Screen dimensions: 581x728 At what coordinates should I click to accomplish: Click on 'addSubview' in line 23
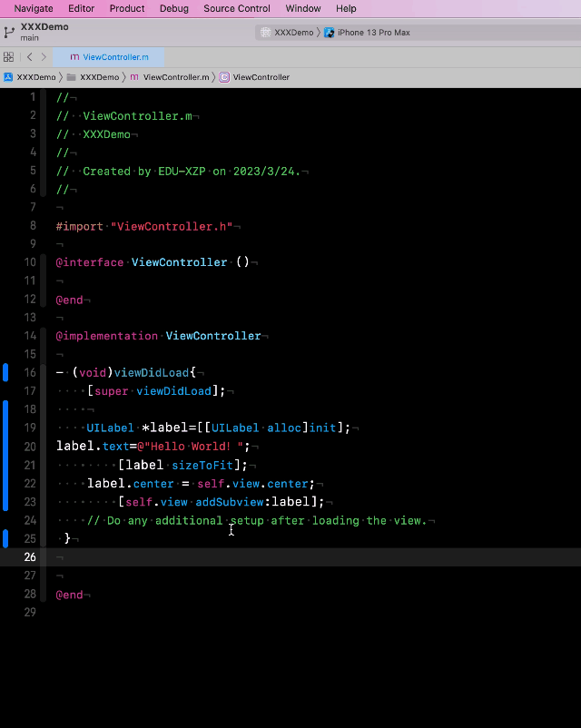pyautogui.click(x=230, y=501)
